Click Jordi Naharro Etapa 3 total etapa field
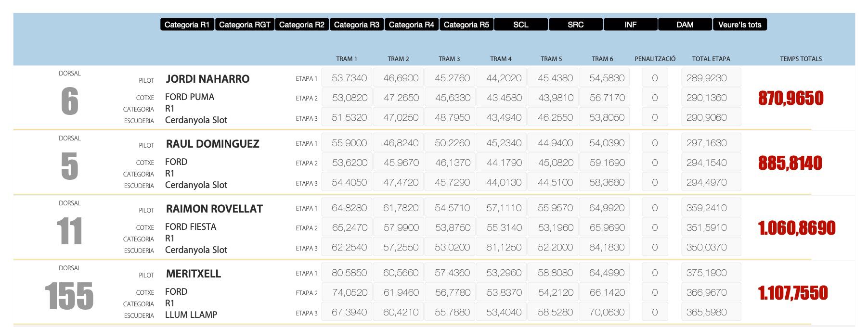This screenshot has width=868, height=327. [711, 117]
